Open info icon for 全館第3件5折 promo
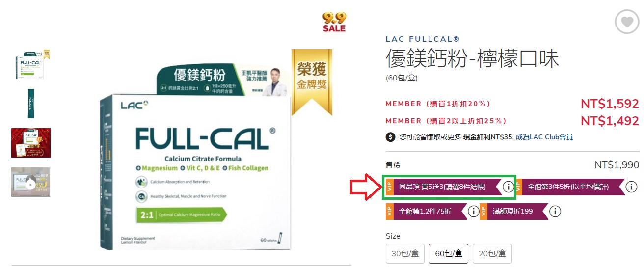Viewport: 644px width, 268px height. coord(631,187)
